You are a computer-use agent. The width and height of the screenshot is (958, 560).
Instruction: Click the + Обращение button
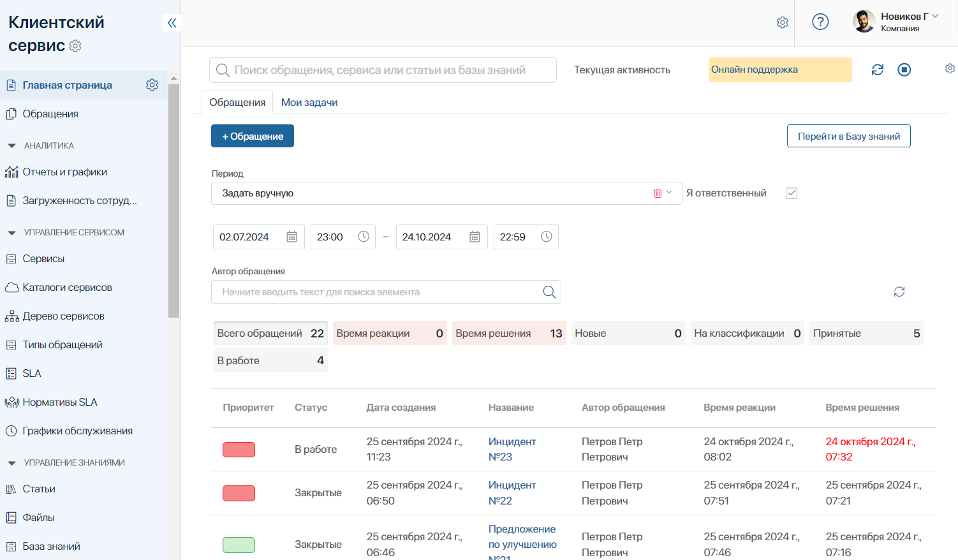[253, 136]
